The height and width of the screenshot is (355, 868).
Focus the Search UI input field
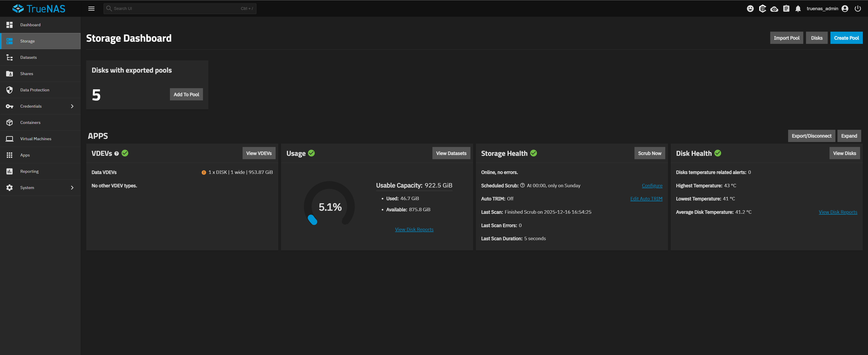click(x=175, y=9)
